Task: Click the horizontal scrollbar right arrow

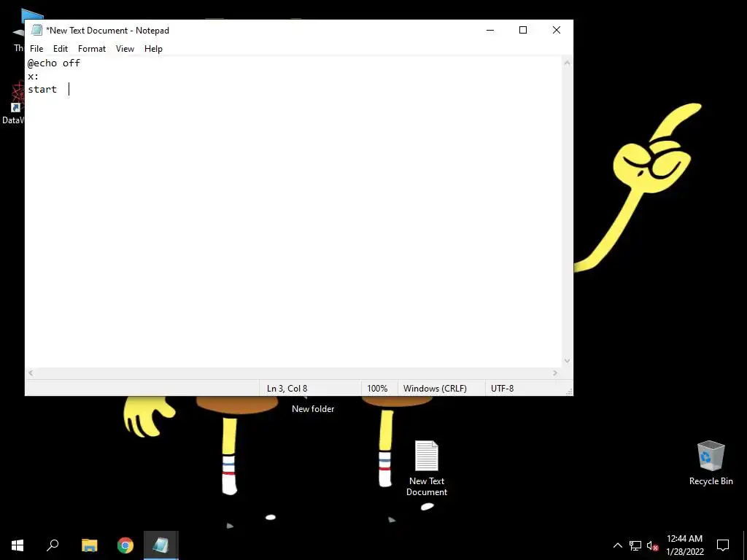Action: 555,373
